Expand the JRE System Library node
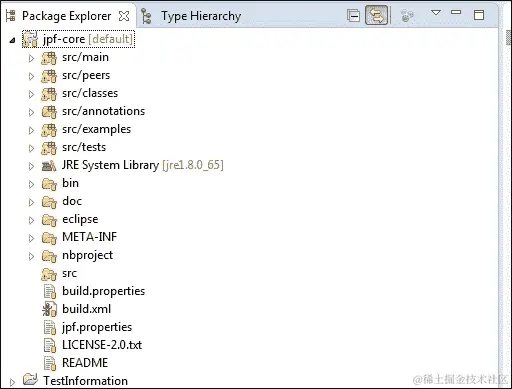The width and height of the screenshot is (512, 389). [31, 166]
